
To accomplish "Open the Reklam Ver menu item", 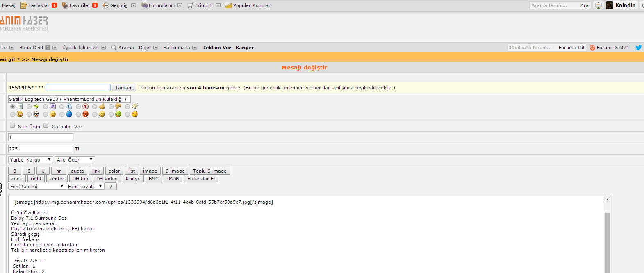I will tap(216, 48).
